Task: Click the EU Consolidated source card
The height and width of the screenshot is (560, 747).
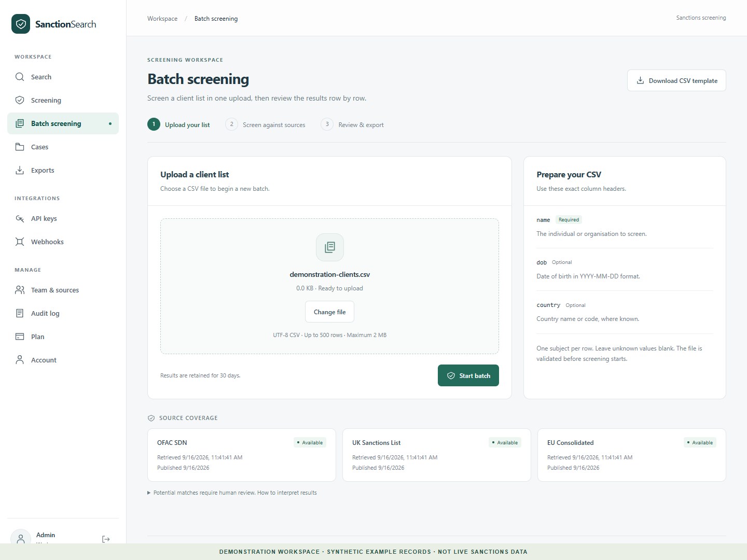Action: 632,455
